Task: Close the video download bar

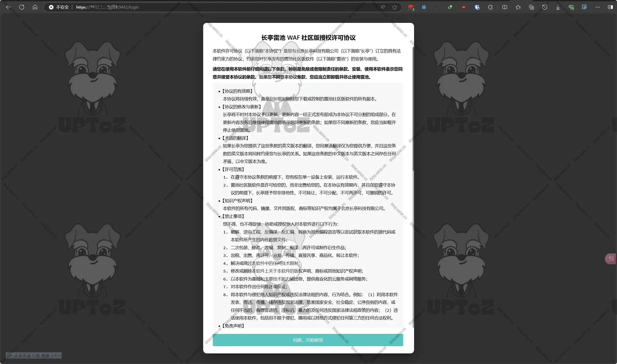Action: 60,355
